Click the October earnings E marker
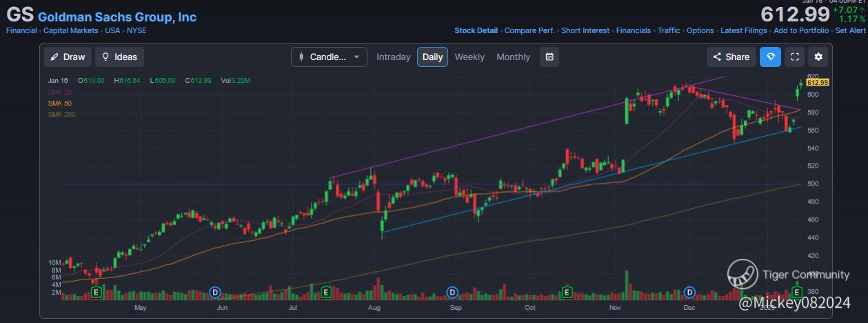The width and height of the screenshot is (868, 323). pos(567,293)
